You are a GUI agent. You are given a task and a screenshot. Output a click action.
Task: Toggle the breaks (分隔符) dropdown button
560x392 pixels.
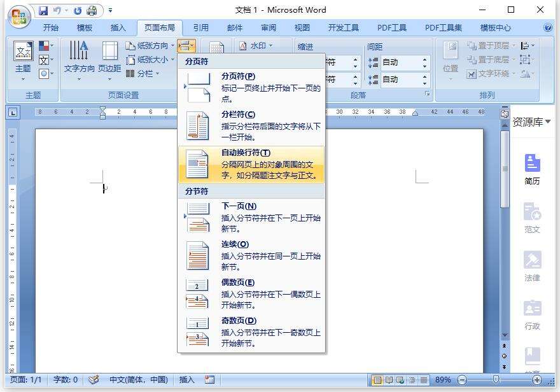186,46
